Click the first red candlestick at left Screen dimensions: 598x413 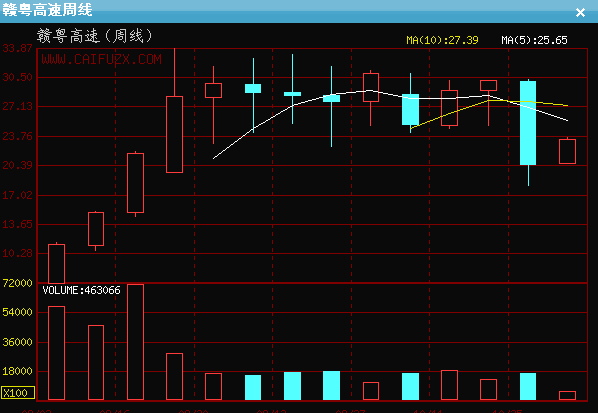click(56, 264)
